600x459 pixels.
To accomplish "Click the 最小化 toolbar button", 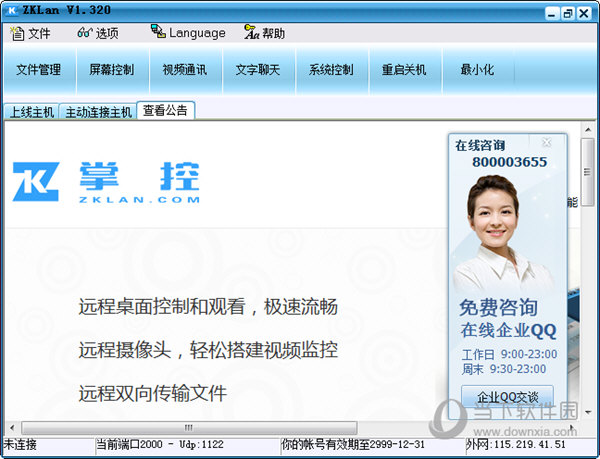I will pos(477,70).
